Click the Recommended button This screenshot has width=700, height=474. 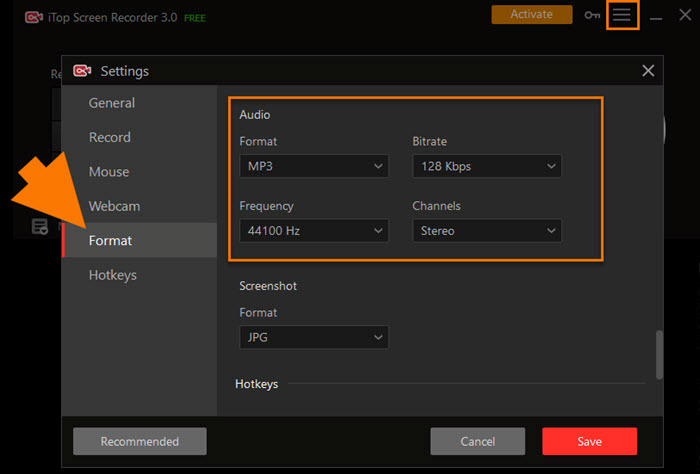(x=140, y=441)
